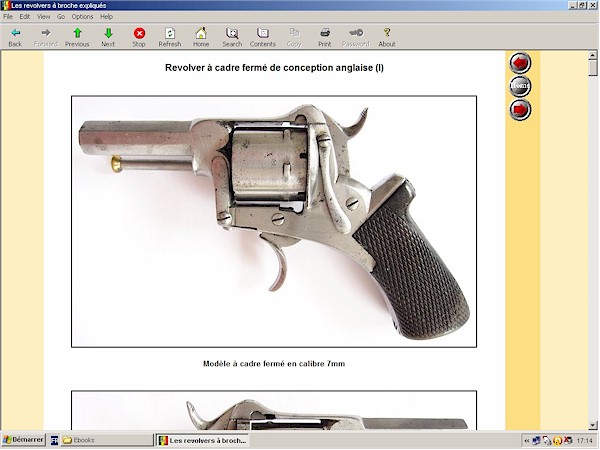This screenshot has height=450, width=600.
Task: Go to the Home page
Action: (201, 37)
